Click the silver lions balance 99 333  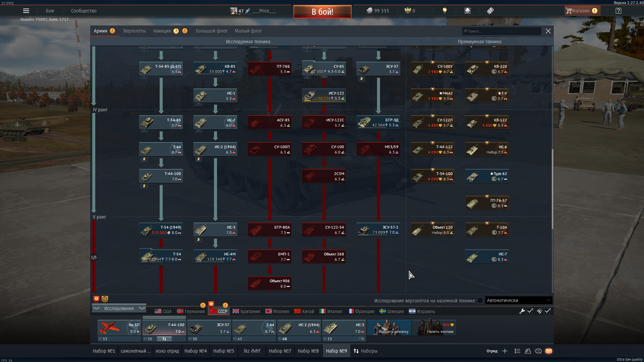point(377,11)
